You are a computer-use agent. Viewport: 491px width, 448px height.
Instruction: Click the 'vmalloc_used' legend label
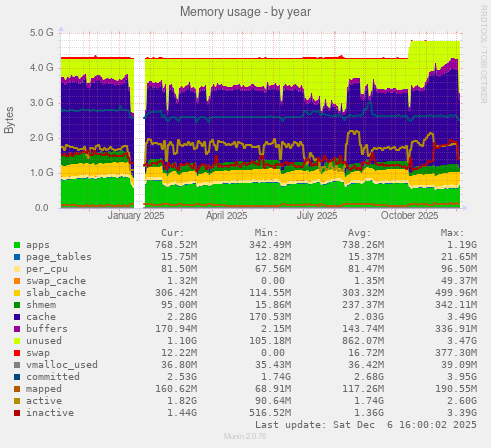(62, 365)
